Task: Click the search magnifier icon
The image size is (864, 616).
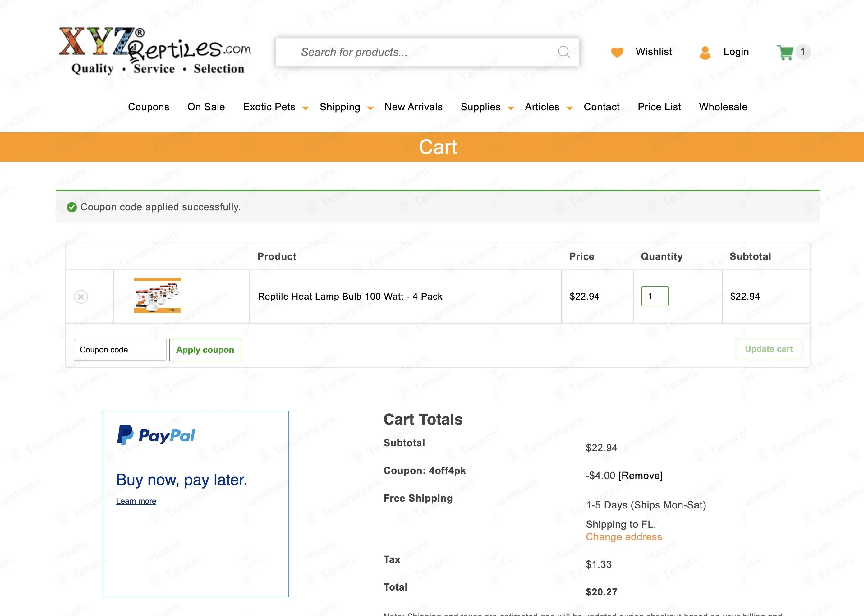Action: [x=564, y=52]
